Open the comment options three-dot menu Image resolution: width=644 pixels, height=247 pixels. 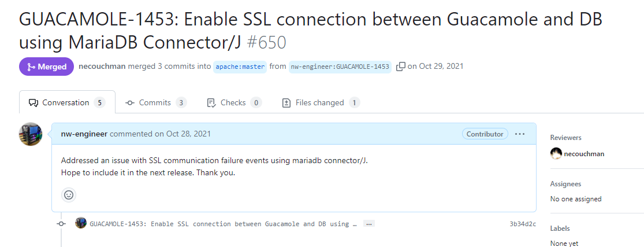coord(520,134)
